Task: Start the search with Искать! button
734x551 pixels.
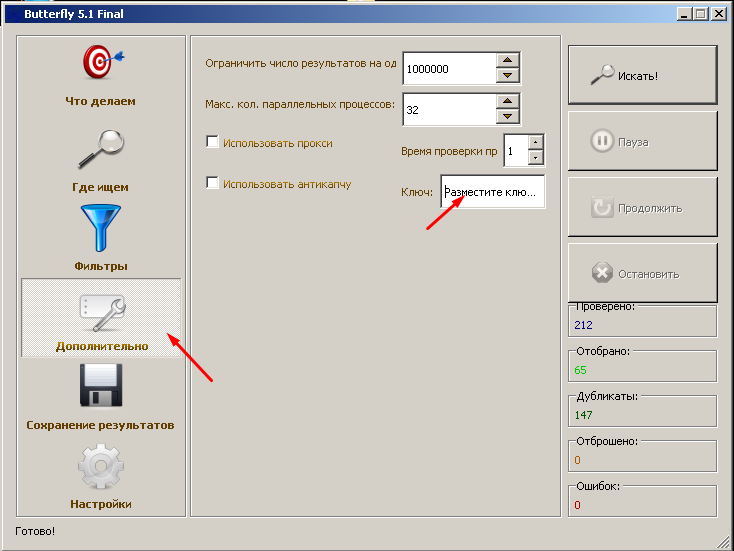Action: (642, 75)
